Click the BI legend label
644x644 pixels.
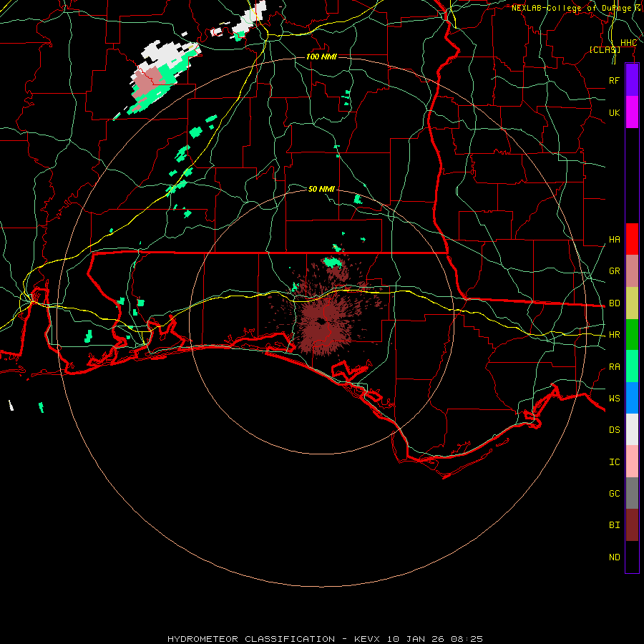point(614,525)
